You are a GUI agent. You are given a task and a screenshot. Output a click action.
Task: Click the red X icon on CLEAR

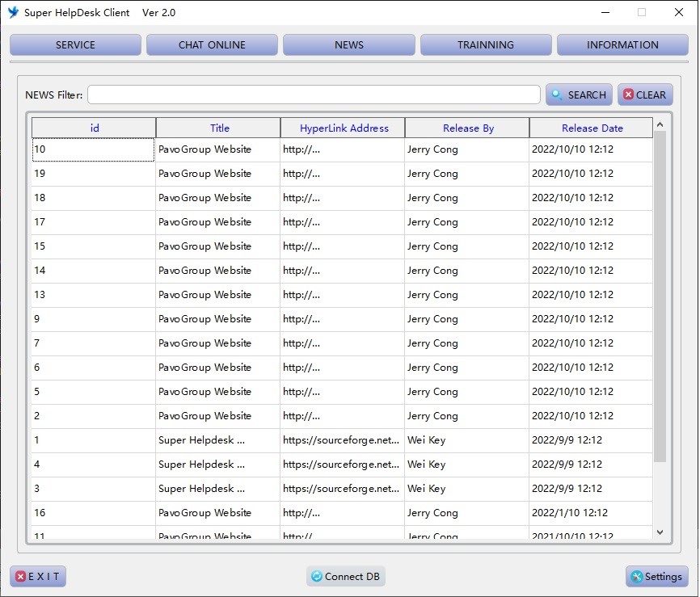click(x=628, y=95)
